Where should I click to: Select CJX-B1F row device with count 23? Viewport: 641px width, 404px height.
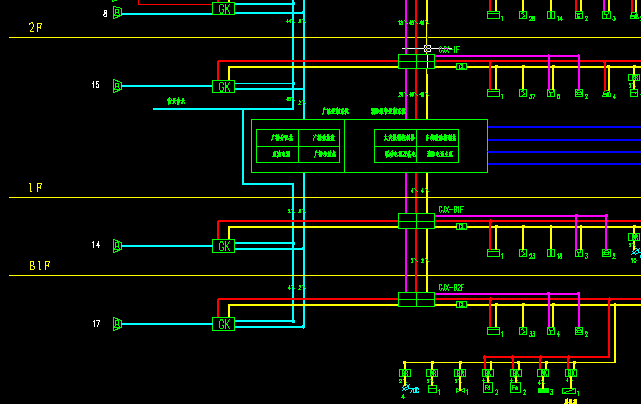pyautogui.click(x=523, y=253)
